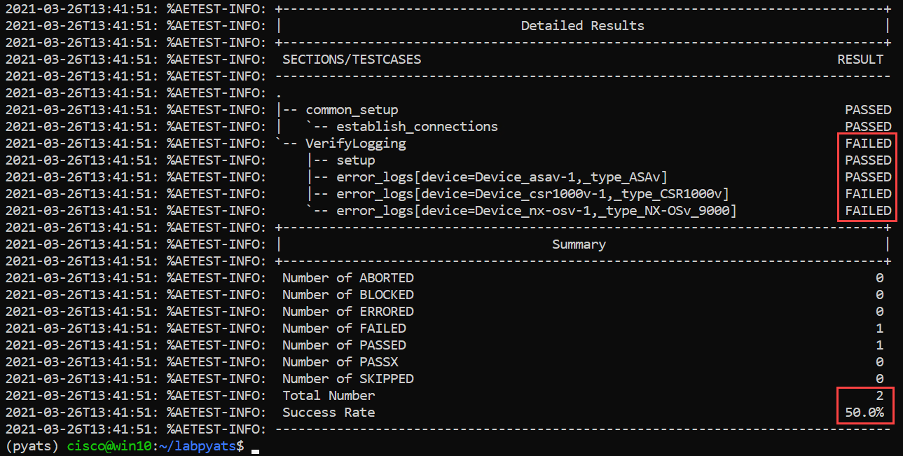Click the Detailed Results header text

click(582, 26)
